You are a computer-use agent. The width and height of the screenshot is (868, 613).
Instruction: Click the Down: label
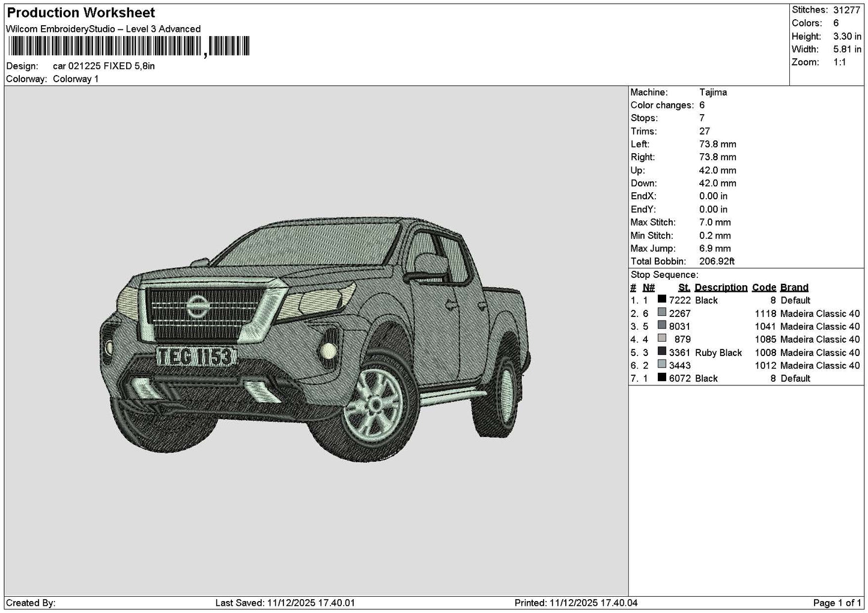(644, 184)
